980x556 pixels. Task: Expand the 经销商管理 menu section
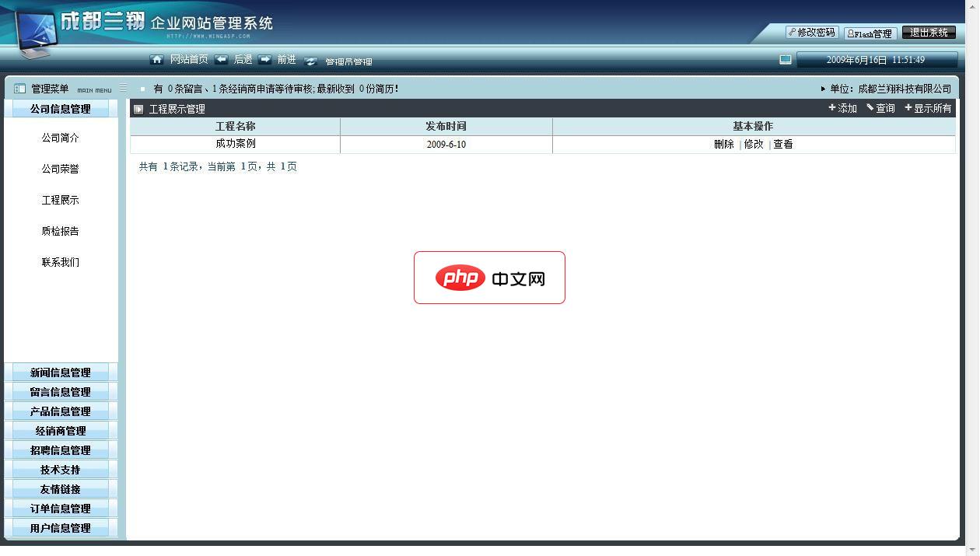click(x=61, y=431)
